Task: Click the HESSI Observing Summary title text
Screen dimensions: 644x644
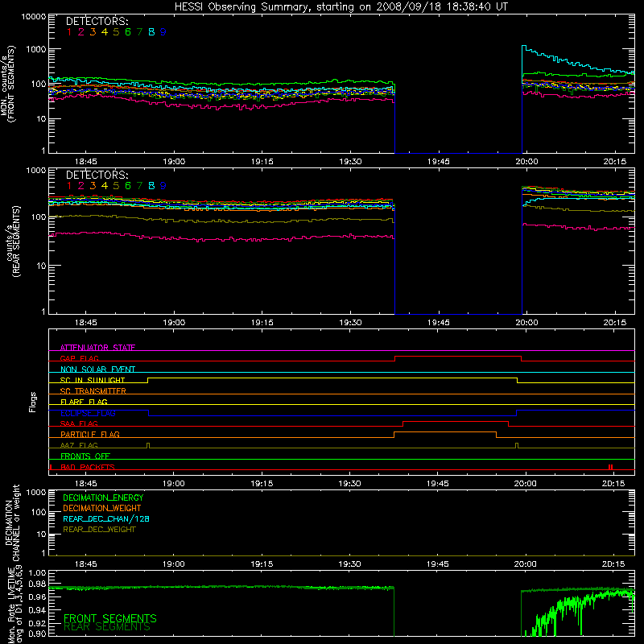Action: point(341,7)
